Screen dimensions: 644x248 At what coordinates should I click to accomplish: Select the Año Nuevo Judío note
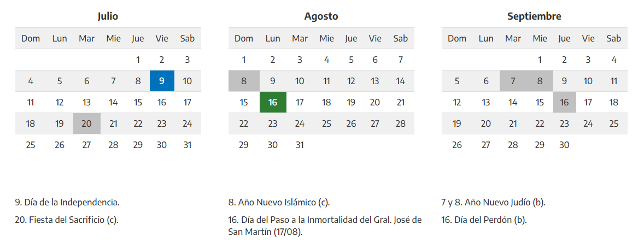point(493,202)
